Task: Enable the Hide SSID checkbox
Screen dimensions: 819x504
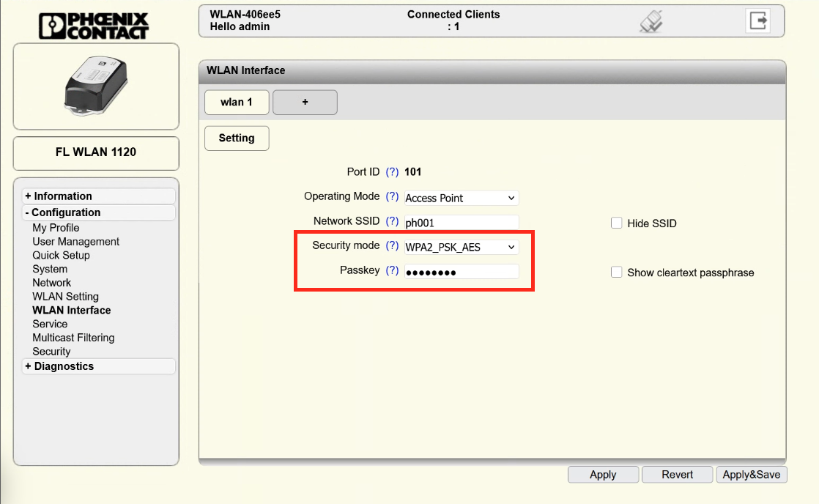Action: click(x=616, y=223)
